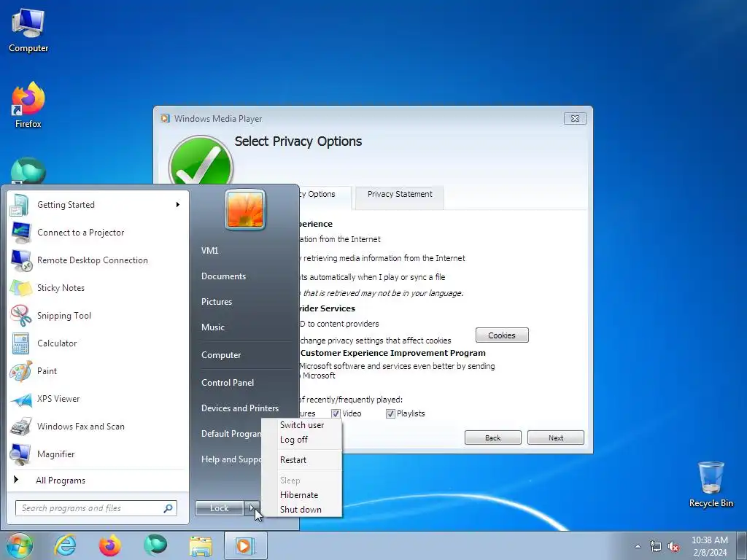The height and width of the screenshot is (560, 747).
Task: Open Music from Start menu
Action: coord(213,327)
